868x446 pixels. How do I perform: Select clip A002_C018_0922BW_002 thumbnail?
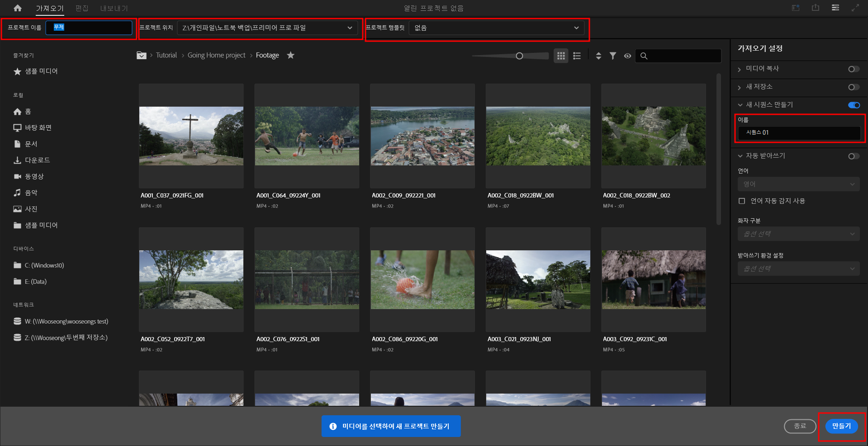pos(654,136)
